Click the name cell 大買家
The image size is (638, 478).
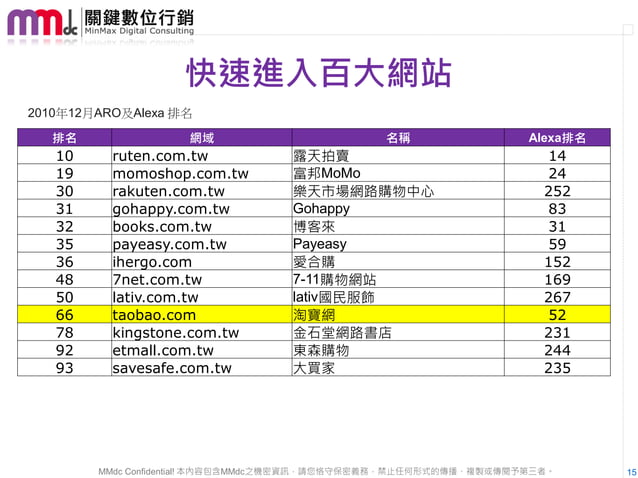(x=398, y=368)
